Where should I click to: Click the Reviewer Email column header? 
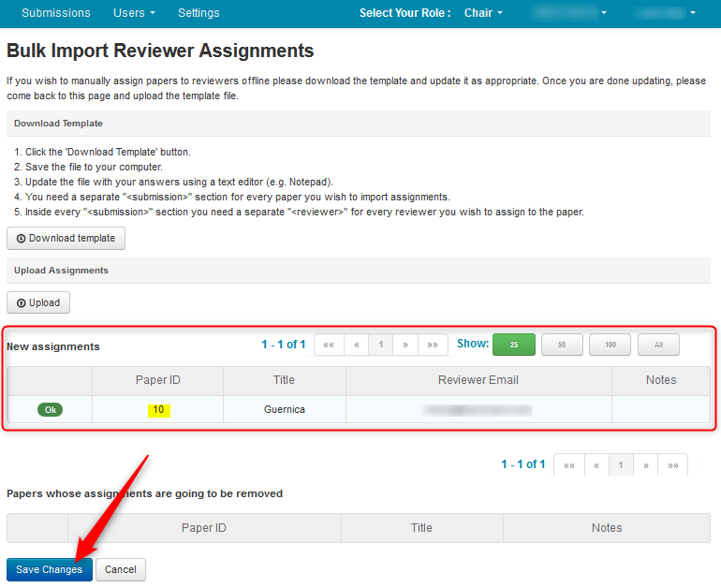[x=478, y=380]
